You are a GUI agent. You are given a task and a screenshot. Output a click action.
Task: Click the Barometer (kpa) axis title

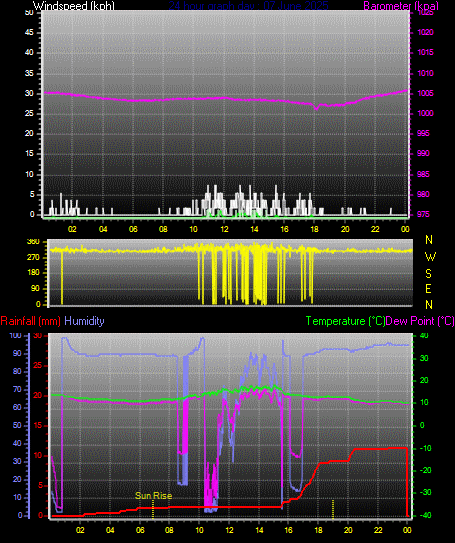coord(401,6)
